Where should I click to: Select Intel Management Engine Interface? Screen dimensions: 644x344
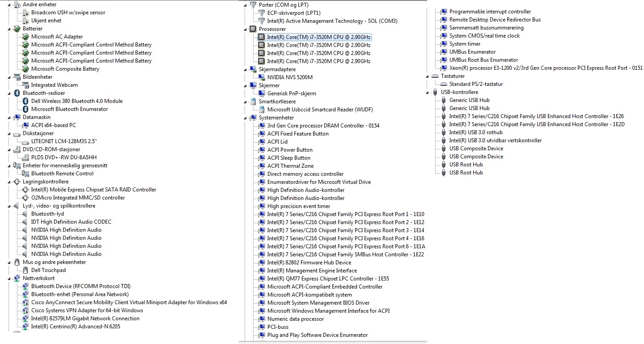point(312,271)
